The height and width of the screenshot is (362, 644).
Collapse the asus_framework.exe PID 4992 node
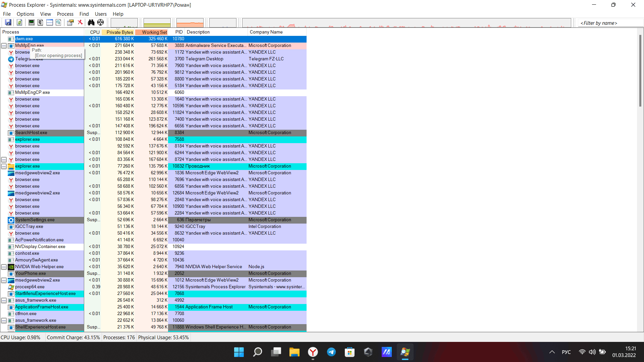[4, 300]
